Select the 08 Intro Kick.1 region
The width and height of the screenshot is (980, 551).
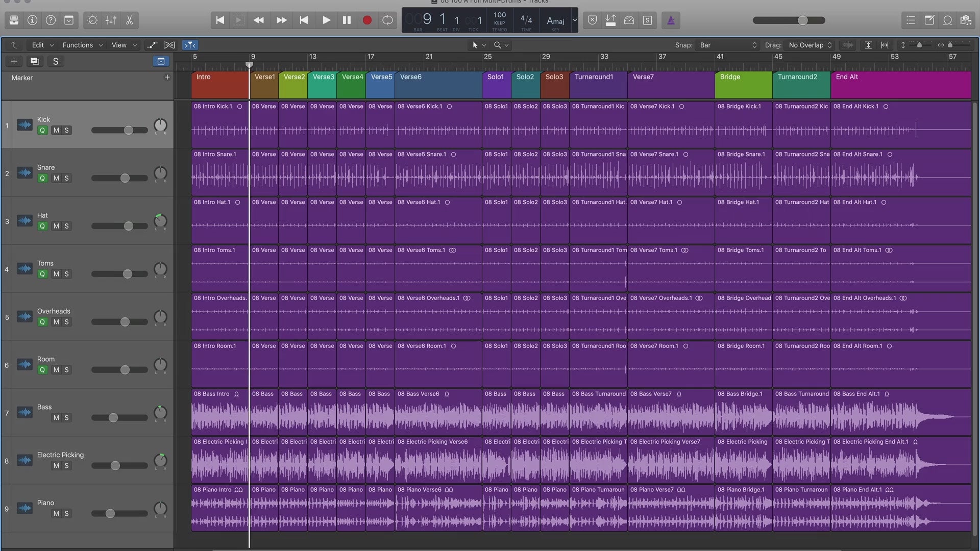pyautogui.click(x=220, y=124)
